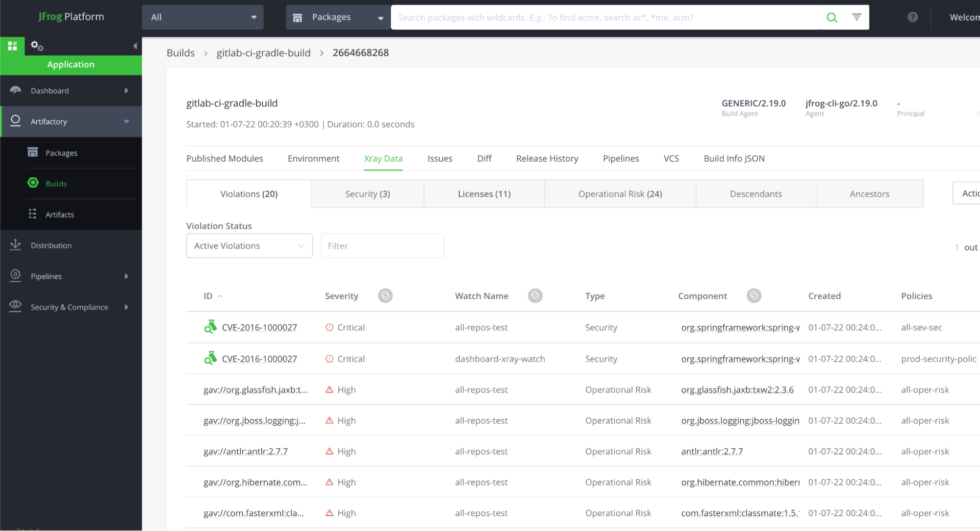Screen dimensions: 980x531
Task: Click the Severity column filter icon
Action: click(385, 296)
